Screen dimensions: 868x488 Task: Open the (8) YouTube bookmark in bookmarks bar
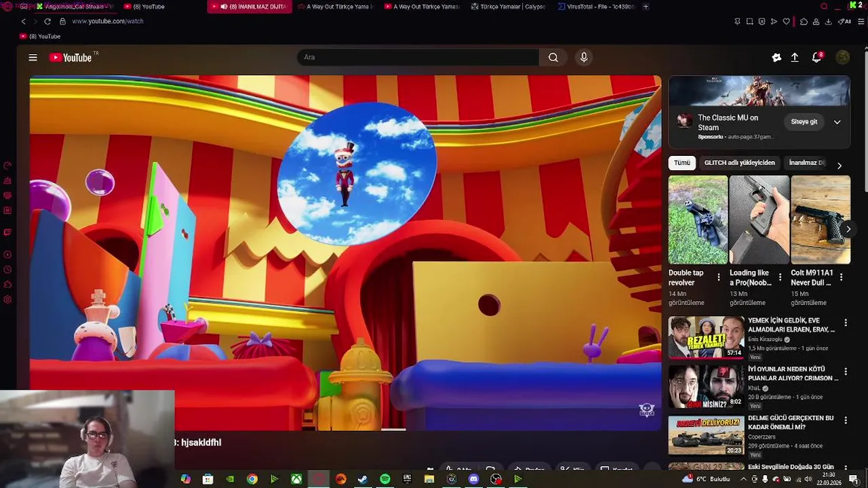coord(40,37)
